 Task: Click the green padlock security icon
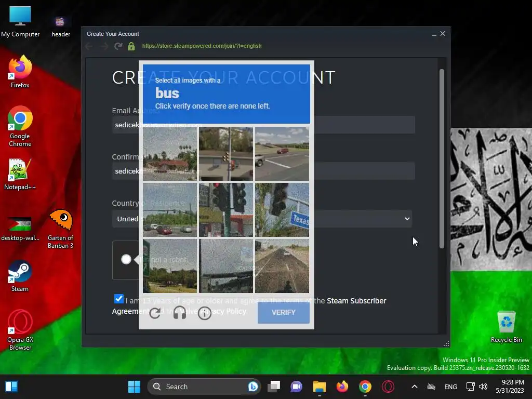131,46
